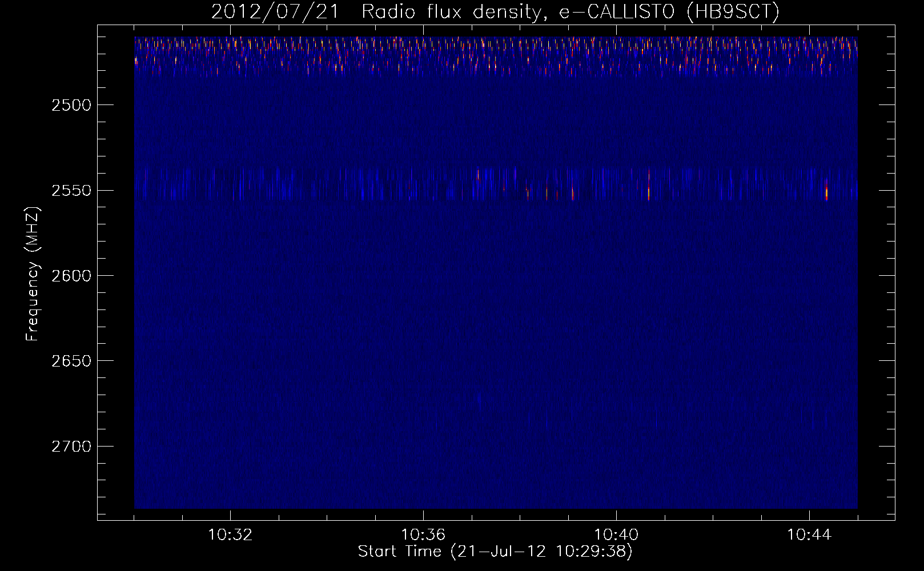This screenshot has width=924, height=571.
Task: Select the 2650 frequency axis label
Action: (x=71, y=361)
